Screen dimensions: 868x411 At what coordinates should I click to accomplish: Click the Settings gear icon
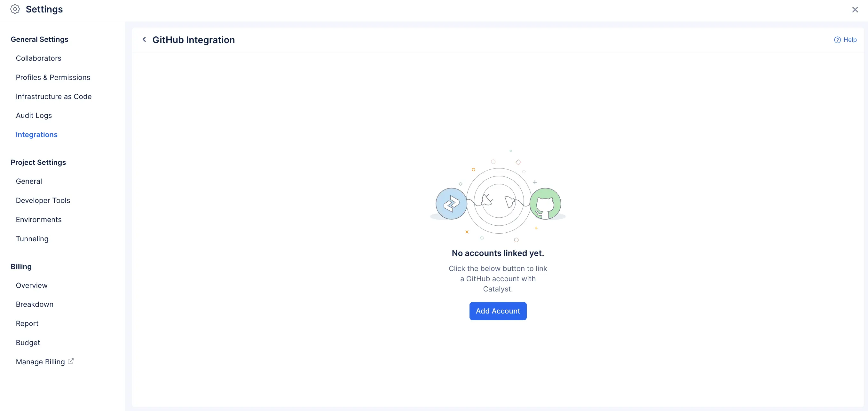pyautogui.click(x=15, y=9)
